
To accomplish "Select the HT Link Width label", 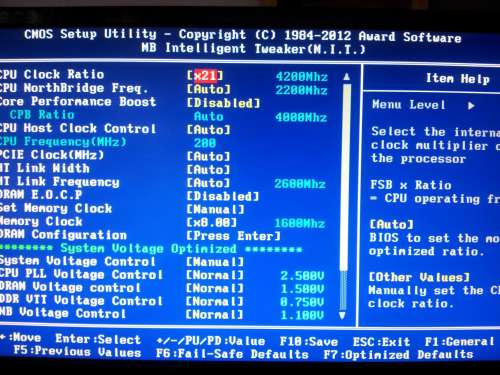I will coord(45,168).
